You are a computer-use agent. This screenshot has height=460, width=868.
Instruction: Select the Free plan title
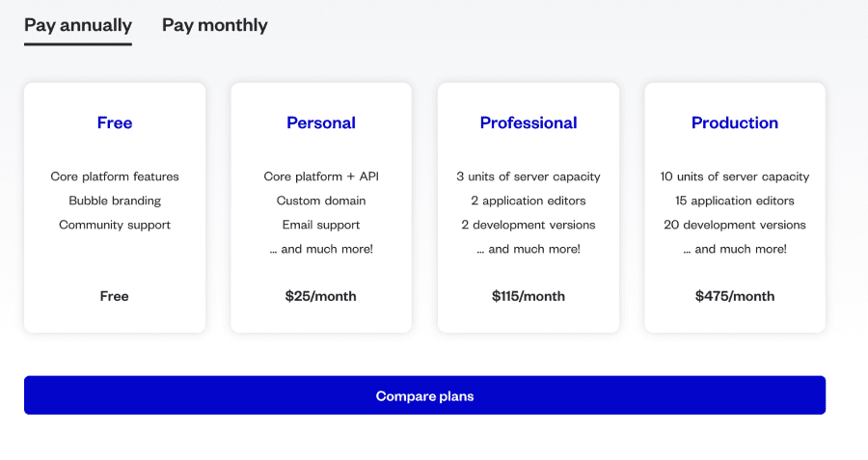tap(115, 122)
